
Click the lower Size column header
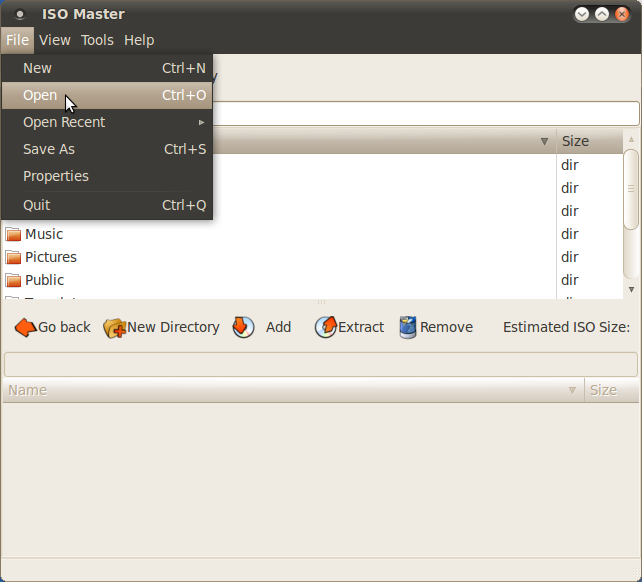[611, 390]
